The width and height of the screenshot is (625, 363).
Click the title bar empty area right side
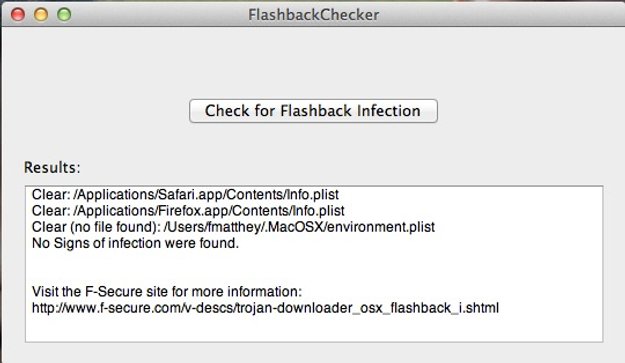(x=502, y=15)
